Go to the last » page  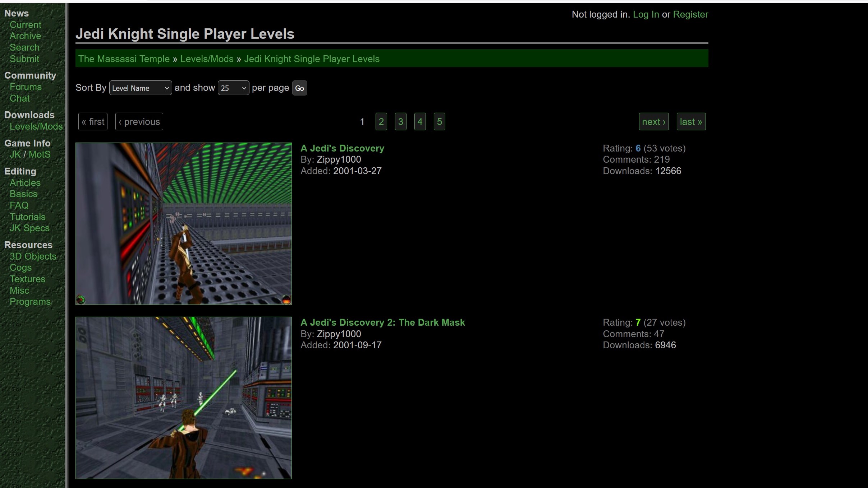pyautogui.click(x=691, y=122)
